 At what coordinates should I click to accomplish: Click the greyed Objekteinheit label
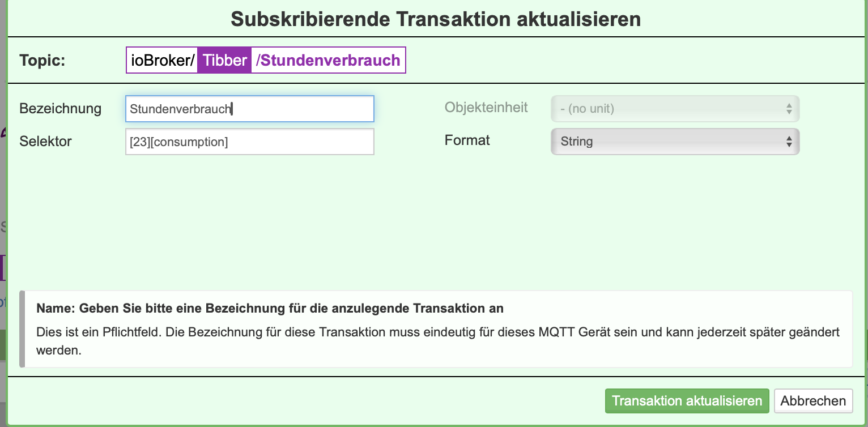coord(486,107)
